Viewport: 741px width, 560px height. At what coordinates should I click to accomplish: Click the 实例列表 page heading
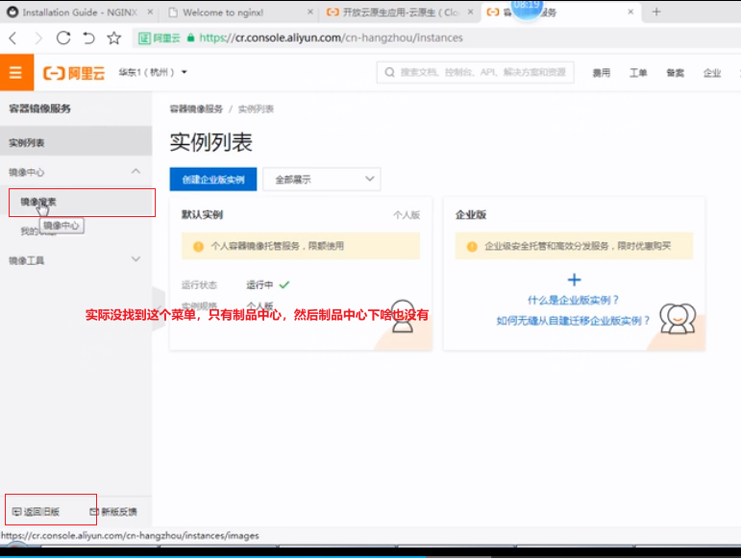tap(211, 142)
